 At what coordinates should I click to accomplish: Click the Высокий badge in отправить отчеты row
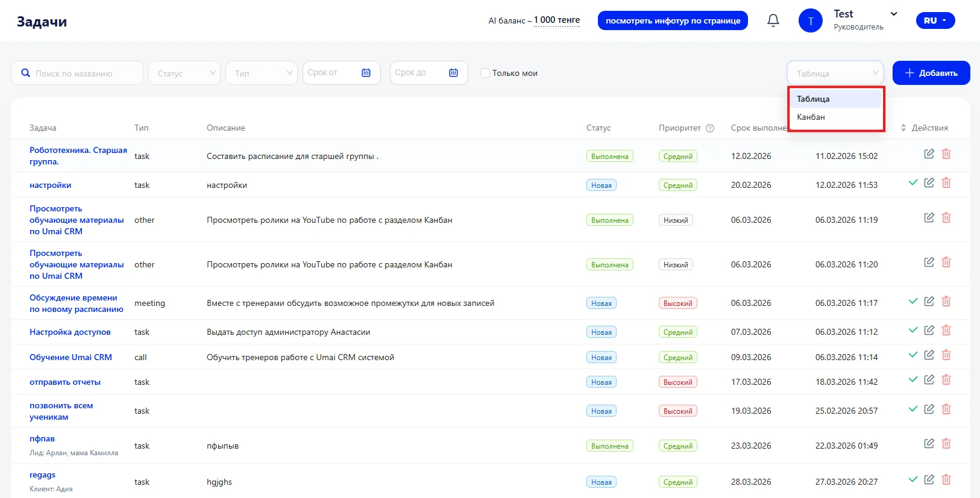(x=678, y=382)
